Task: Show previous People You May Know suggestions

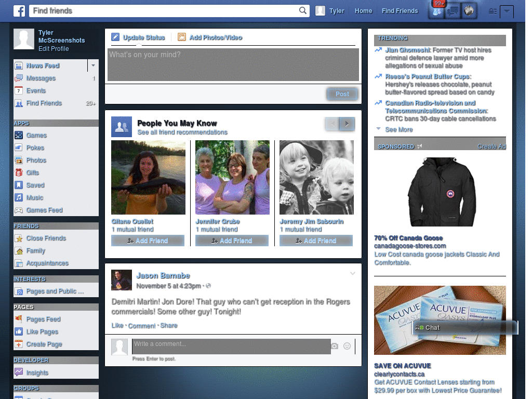Action: point(332,124)
